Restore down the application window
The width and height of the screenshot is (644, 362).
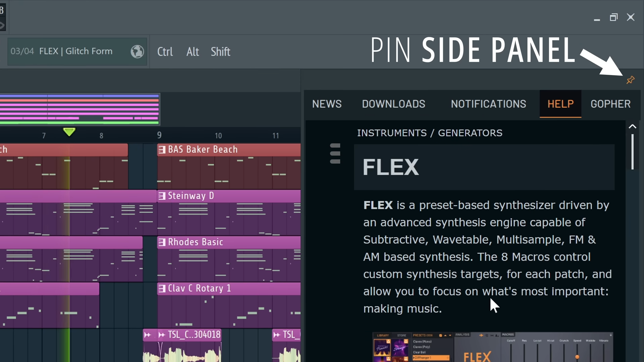613,17
